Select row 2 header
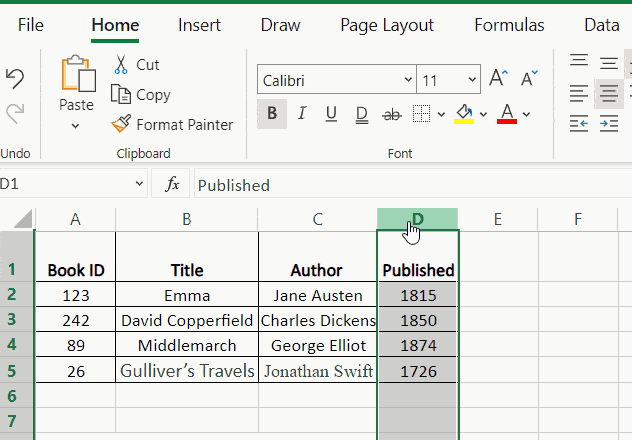 (x=17, y=295)
